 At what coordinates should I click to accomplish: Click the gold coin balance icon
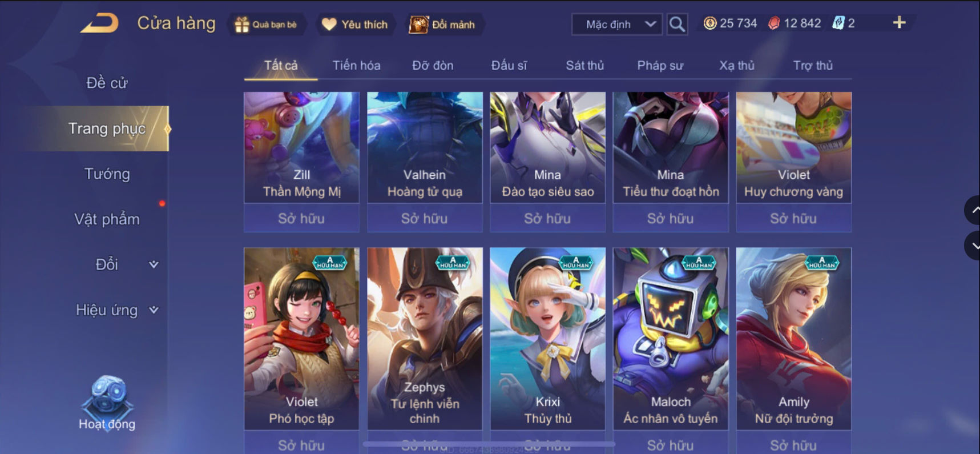709,23
